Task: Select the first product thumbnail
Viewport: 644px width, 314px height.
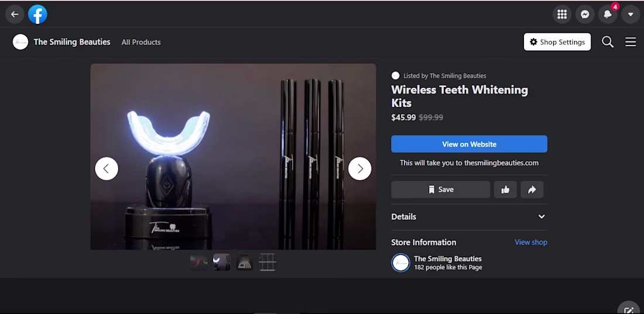Action: tap(199, 263)
